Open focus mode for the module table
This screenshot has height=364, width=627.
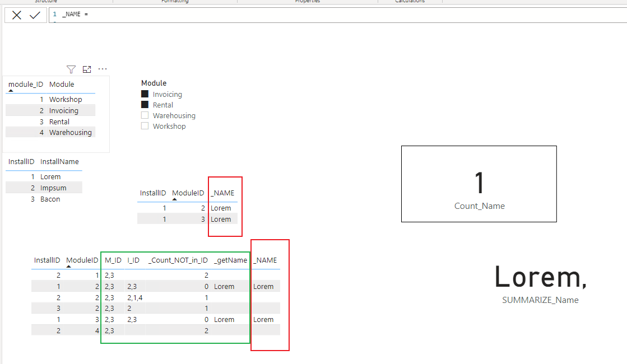87,69
